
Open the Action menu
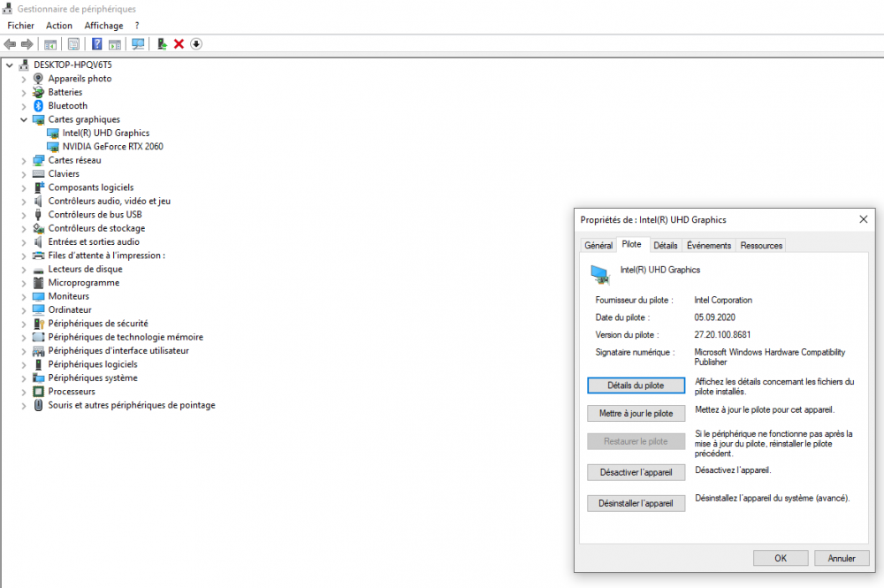(59, 26)
